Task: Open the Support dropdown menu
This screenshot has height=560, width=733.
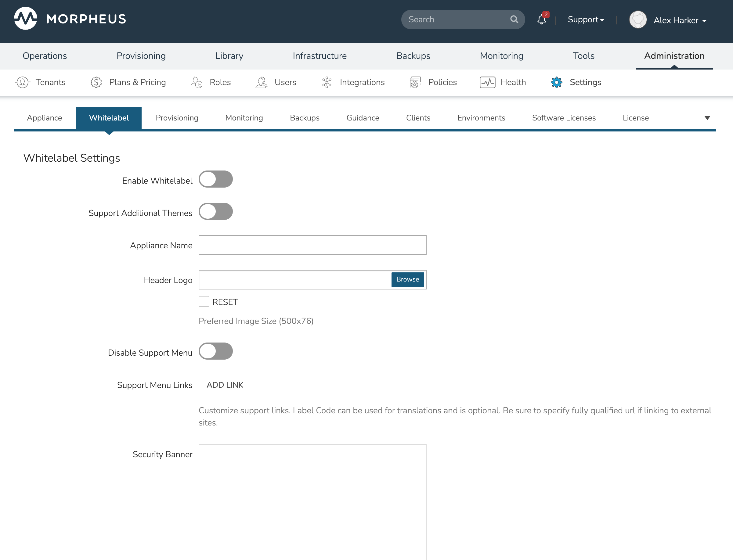Action: coord(586,20)
